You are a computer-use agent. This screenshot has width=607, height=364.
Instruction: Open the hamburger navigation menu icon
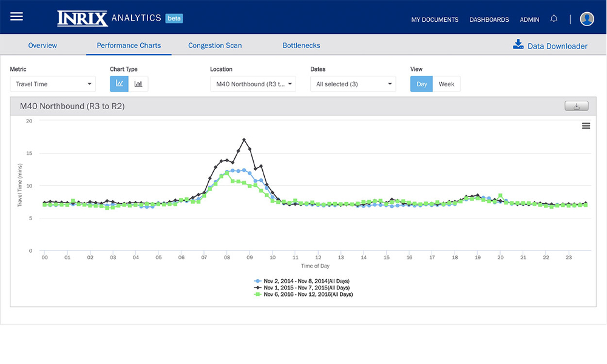click(x=17, y=16)
